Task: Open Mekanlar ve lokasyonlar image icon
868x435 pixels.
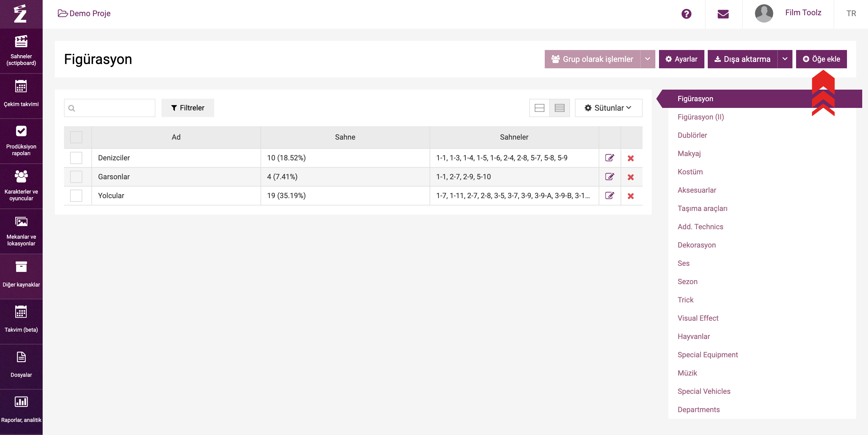Action: pyautogui.click(x=21, y=222)
